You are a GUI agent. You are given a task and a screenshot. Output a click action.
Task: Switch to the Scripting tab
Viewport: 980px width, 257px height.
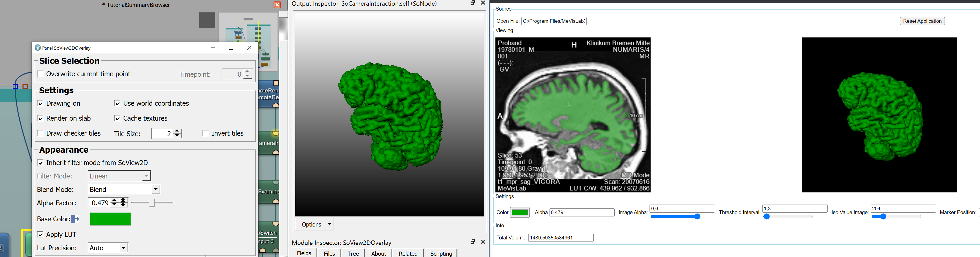pos(441,253)
